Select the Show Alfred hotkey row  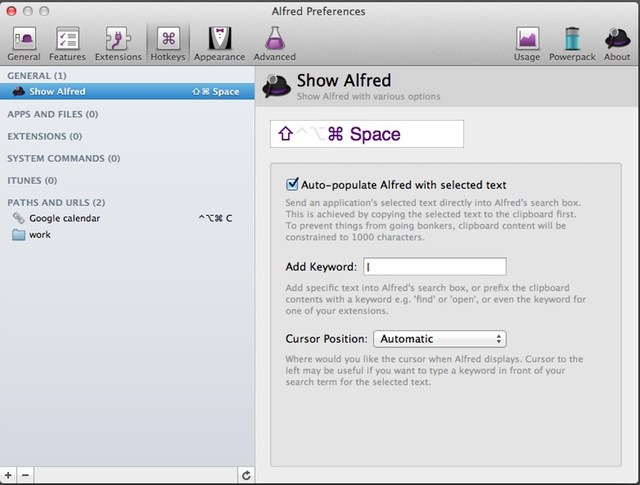click(127, 91)
